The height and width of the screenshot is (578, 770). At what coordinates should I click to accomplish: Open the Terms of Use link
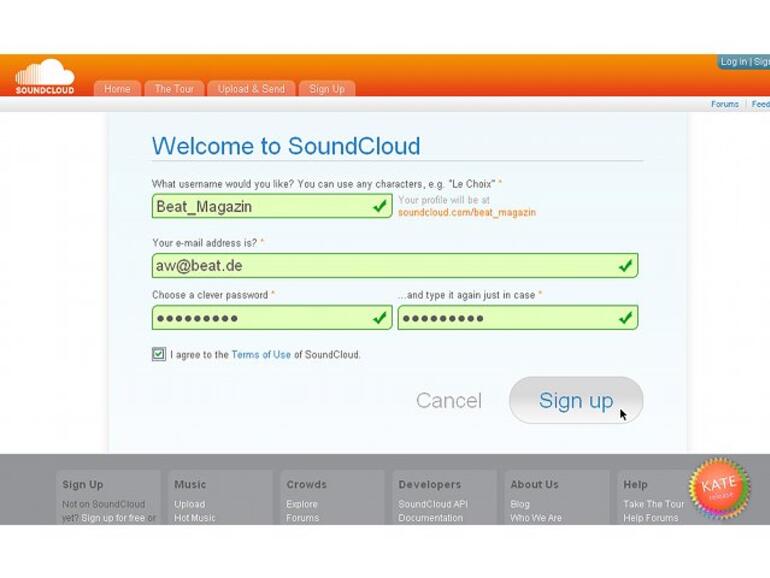pyautogui.click(x=261, y=355)
